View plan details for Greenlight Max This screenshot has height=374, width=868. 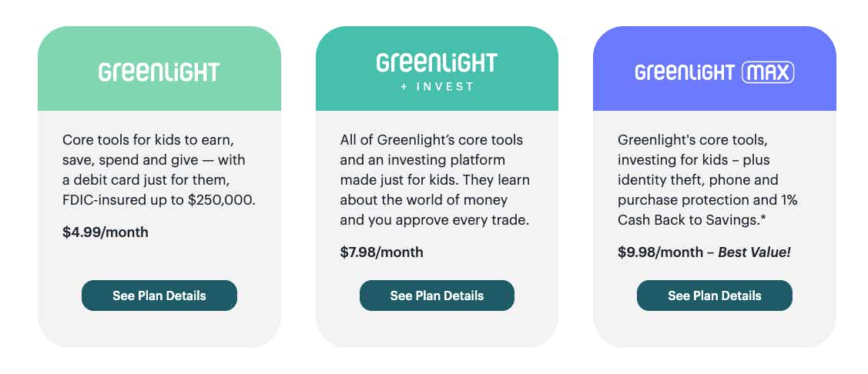(x=714, y=296)
